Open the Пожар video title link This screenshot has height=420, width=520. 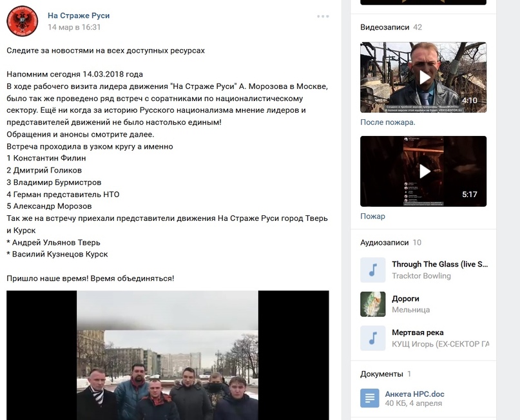(x=372, y=216)
